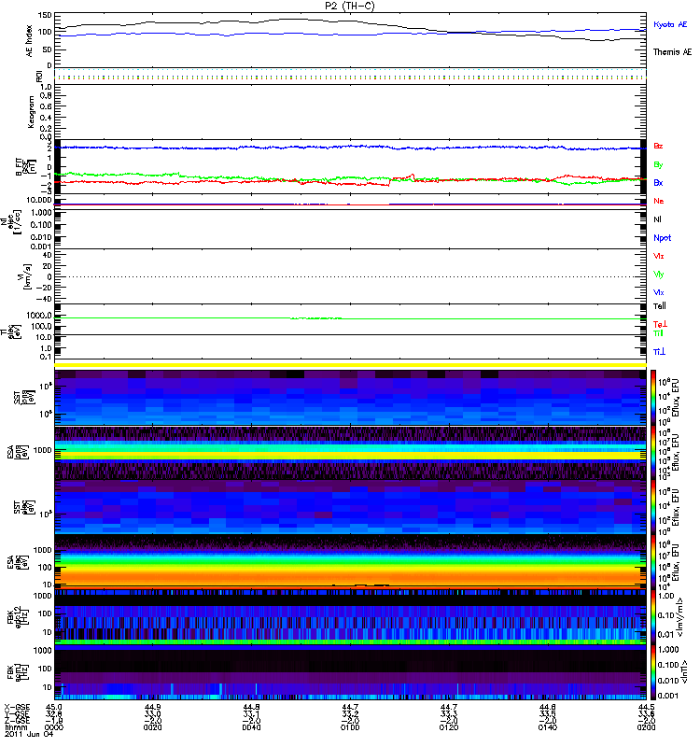The image size is (700, 747).
Task: Select the red Bz legend entry
Action: click(659, 147)
